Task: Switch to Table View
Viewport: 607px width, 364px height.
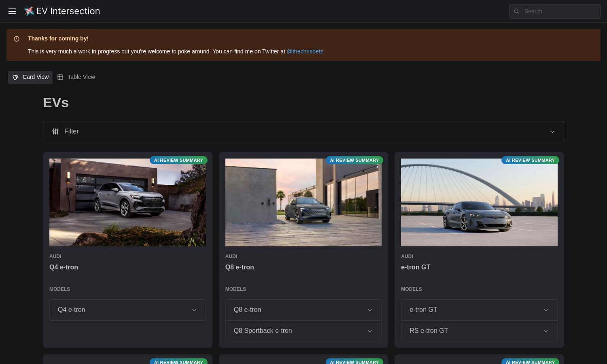Action: [76, 77]
